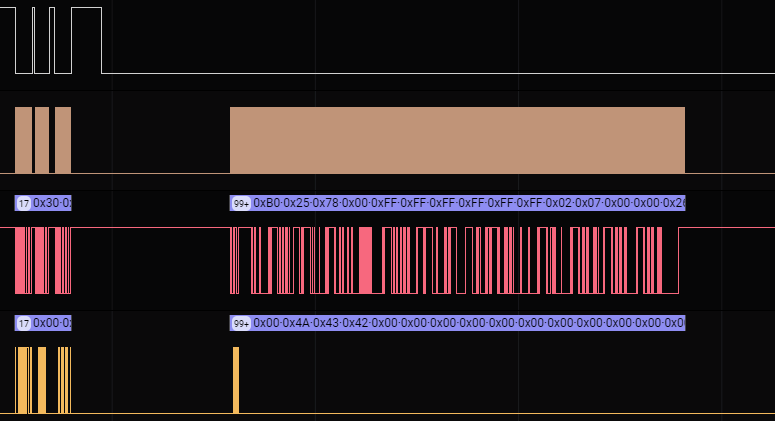
Task: Select the decoded bytes 0x00·0x4A·0x43·0x42 annotation bar
Action: coord(457,323)
